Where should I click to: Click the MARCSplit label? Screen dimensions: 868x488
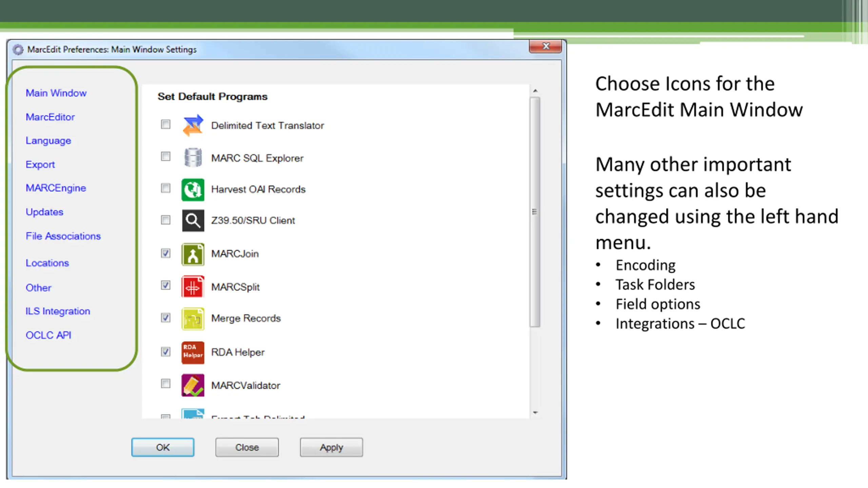click(x=235, y=287)
